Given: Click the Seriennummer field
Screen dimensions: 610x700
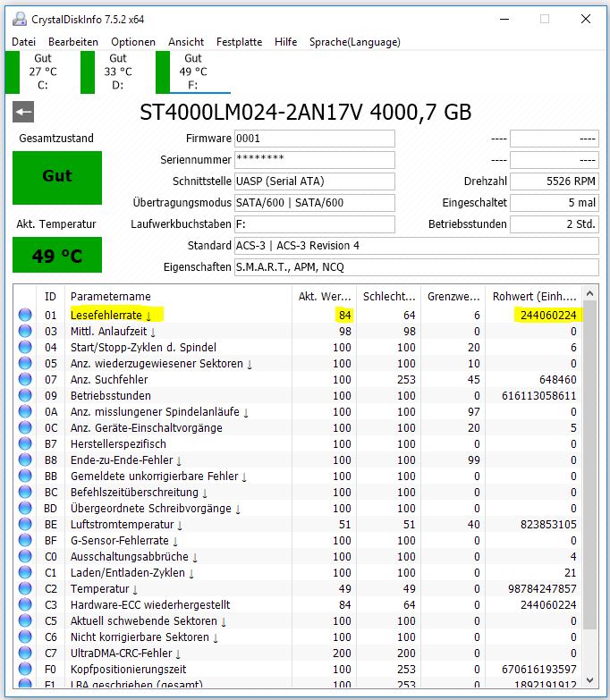Looking at the screenshot, I should pos(315,160).
